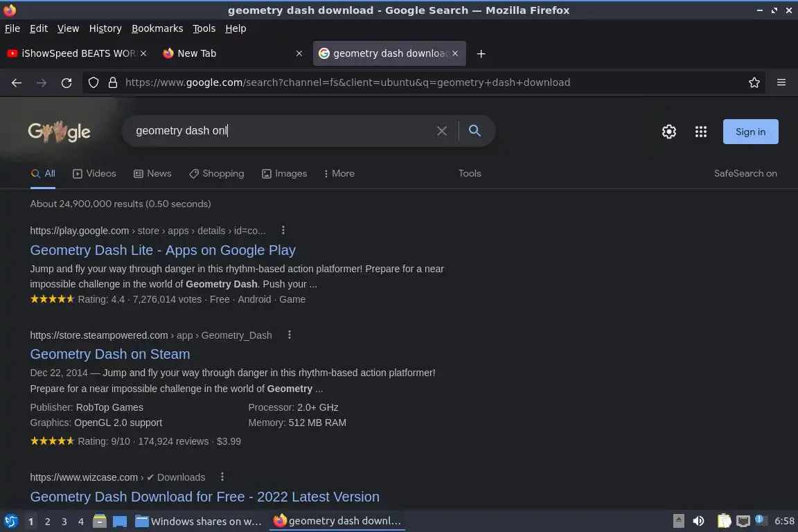Launch file manager from taskbar
The image size is (798, 532).
(x=100, y=522)
